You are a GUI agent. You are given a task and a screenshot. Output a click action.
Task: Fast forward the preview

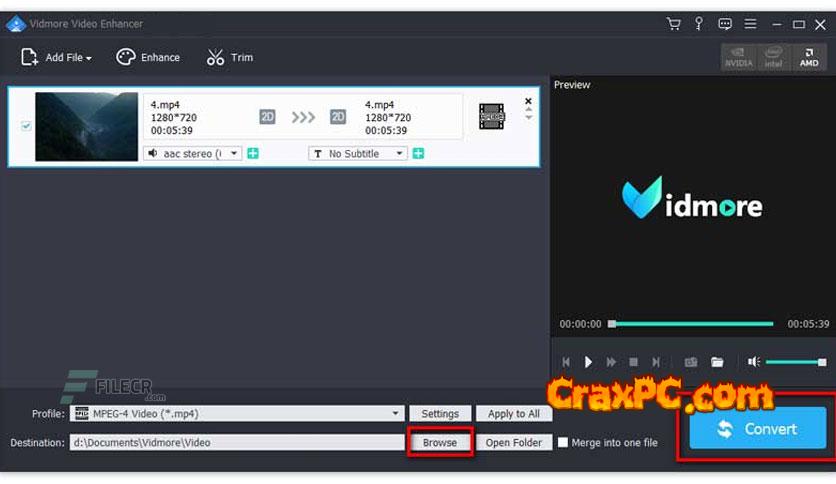(x=611, y=362)
